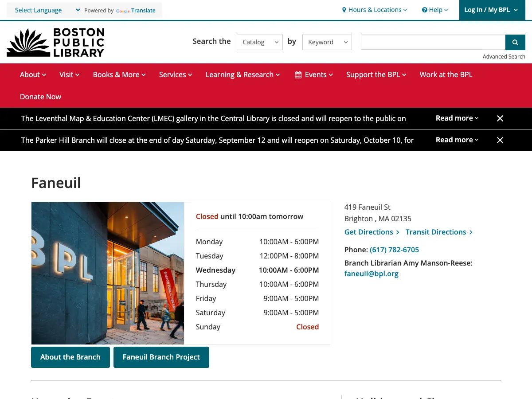
Task: Click the 'Closed until 10:00am tomorrow' status
Action: [250, 216]
